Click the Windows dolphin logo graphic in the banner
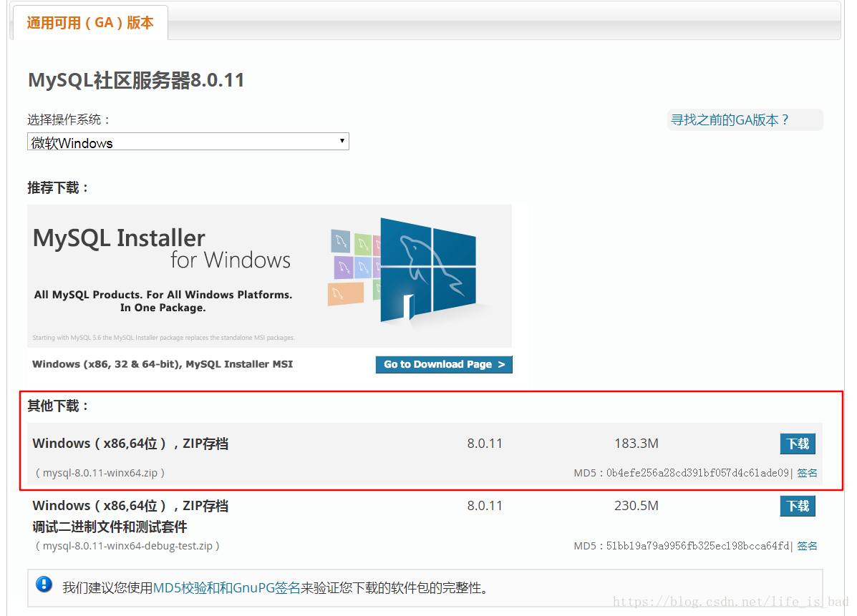Screen dimensions: 857x616 pyautogui.click(x=428, y=270)
